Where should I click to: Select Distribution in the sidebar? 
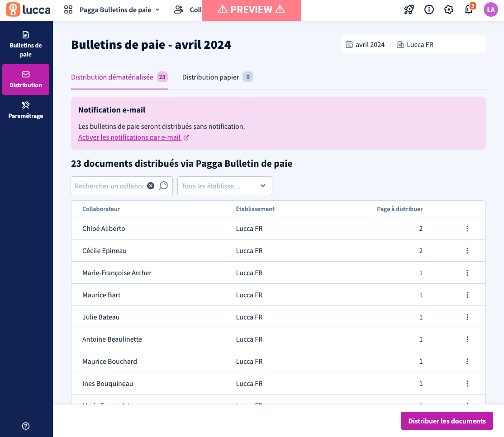click(26, 79)
